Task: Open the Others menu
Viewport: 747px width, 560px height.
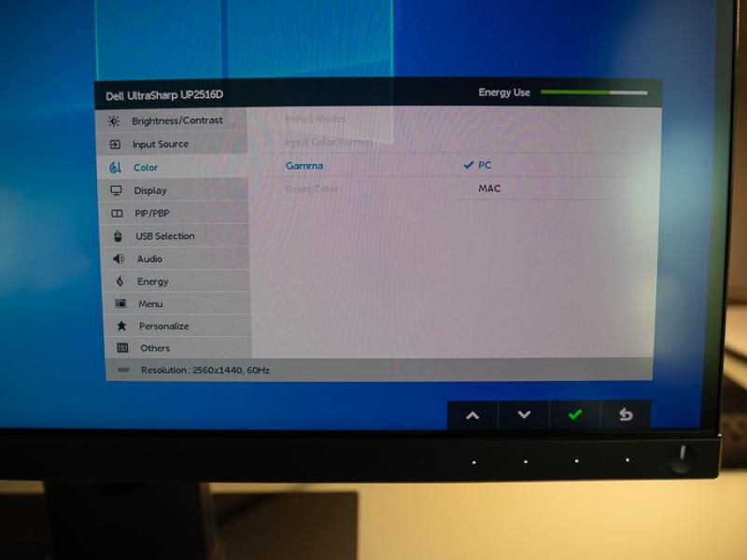Action: (x=178, y=347)
